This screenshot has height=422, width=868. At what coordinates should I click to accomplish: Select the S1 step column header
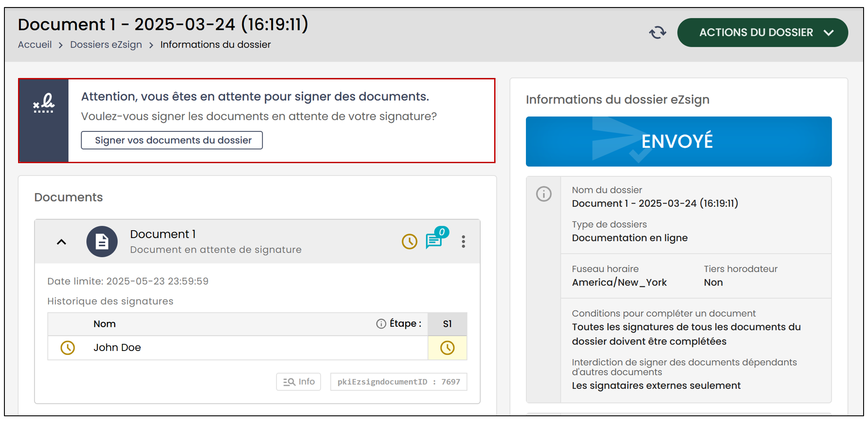point(447,324)
